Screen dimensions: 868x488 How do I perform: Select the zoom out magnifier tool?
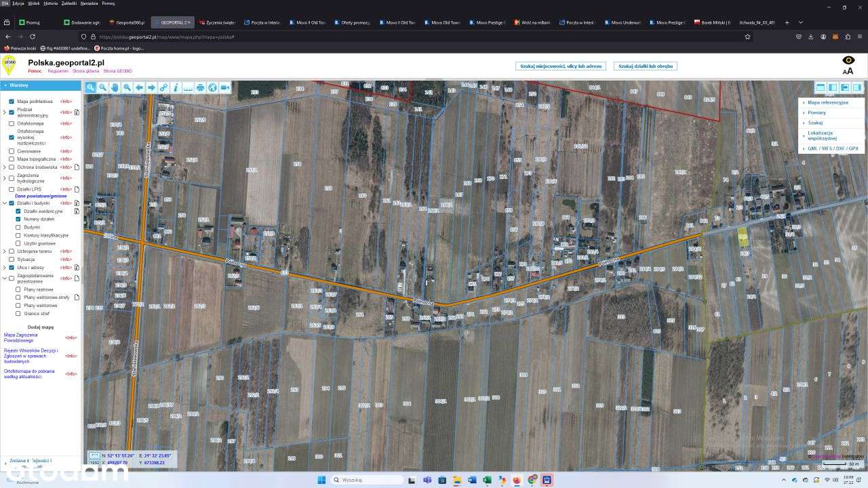tap(102, 87)
